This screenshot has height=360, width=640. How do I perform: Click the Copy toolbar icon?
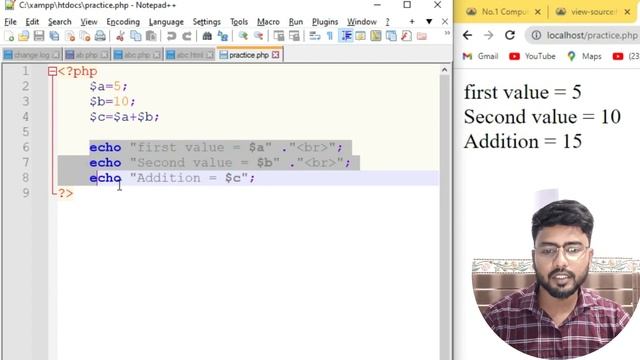coord(136,36)
